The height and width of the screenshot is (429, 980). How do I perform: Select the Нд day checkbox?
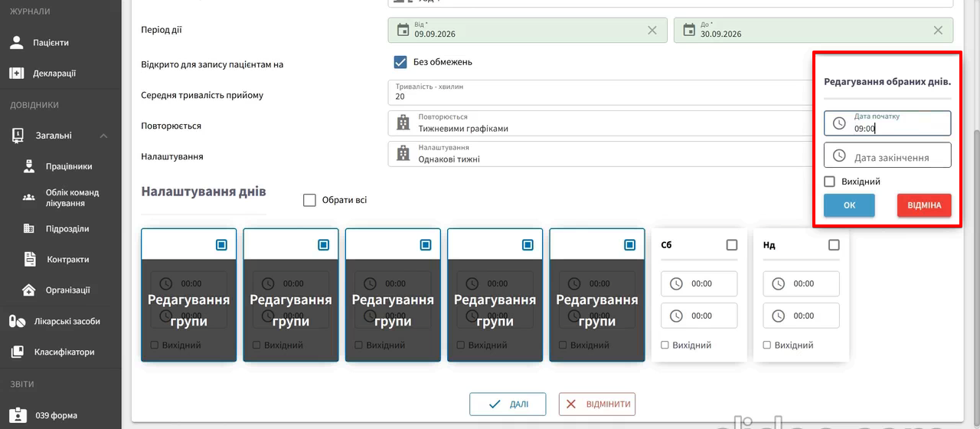[834, 245]
